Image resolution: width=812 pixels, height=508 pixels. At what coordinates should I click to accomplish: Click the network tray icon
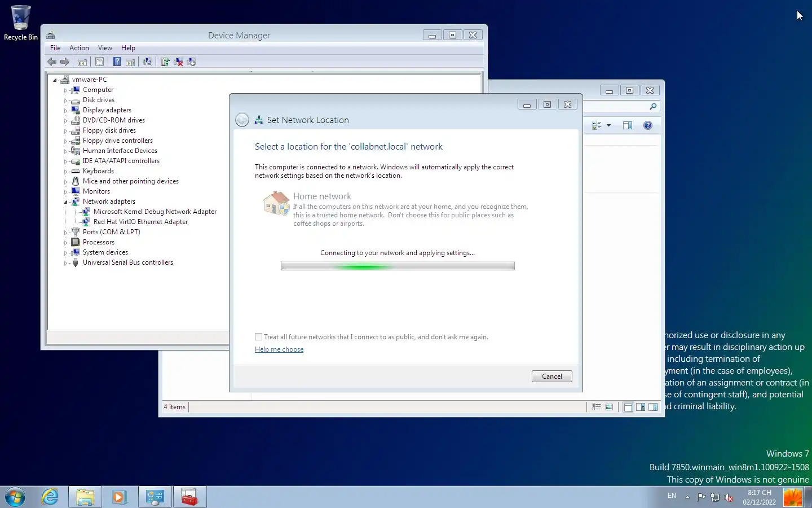715,497
